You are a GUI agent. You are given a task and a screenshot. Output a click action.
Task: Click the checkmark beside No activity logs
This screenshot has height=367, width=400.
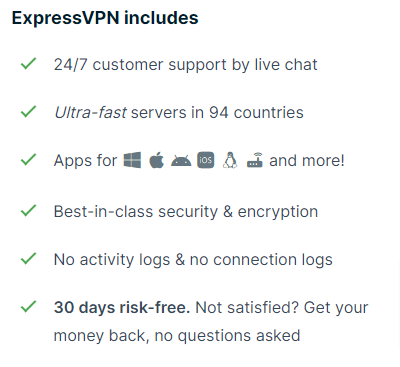click(x=28, y=258)
